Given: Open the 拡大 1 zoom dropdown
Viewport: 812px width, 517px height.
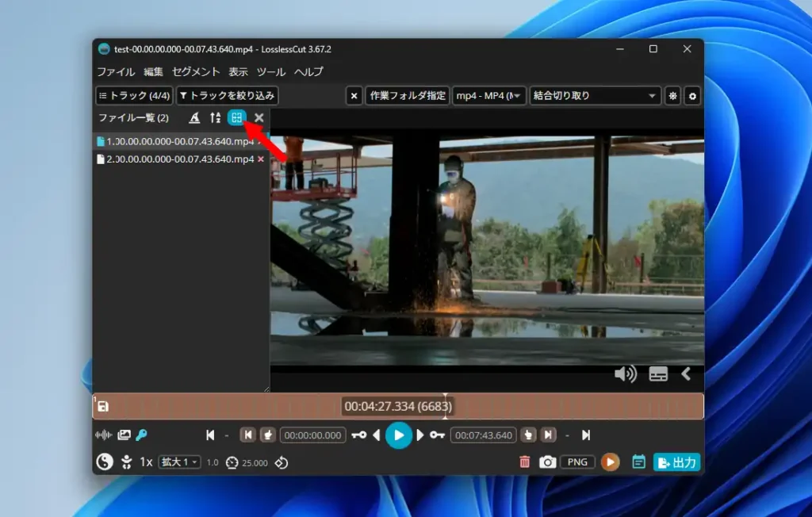Looking at the screenshot, I should (180, 461).
